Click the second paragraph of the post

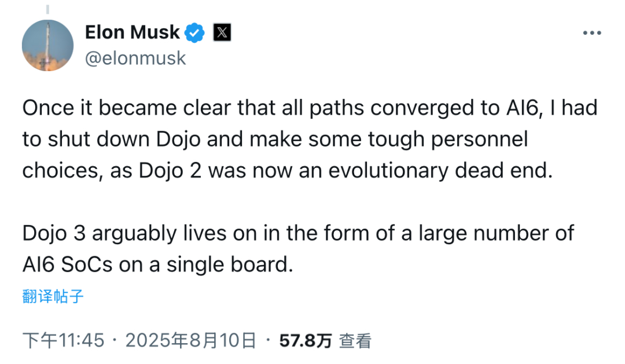coord(298,249)
